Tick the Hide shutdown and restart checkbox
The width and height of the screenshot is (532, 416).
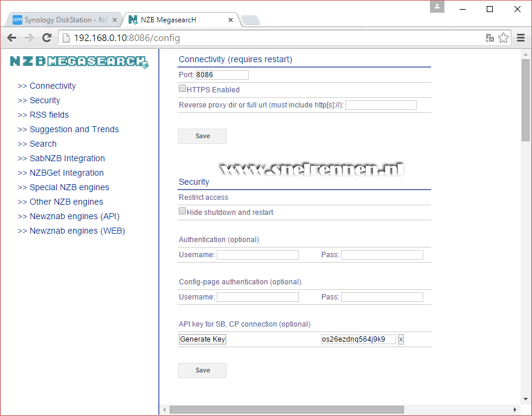182,211
